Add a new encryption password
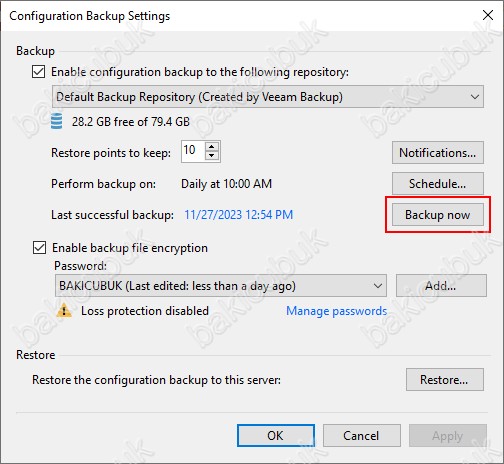This screenshot has width=504, height=464. click(x=441, y=286)
